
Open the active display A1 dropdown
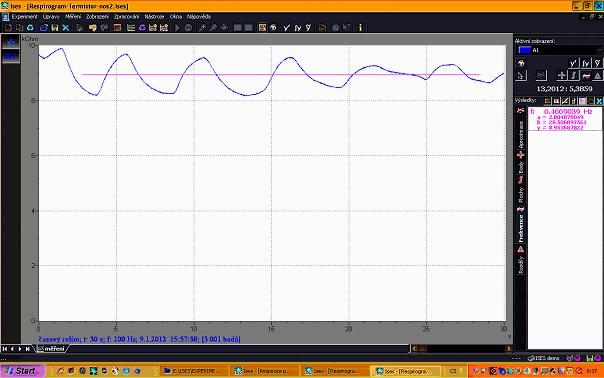coord(559,50)
